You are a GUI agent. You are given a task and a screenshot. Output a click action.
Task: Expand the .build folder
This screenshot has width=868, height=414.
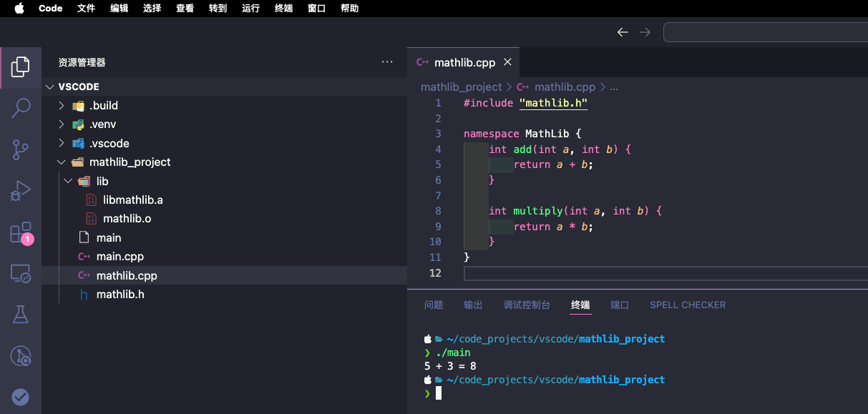tap(62, 106)
